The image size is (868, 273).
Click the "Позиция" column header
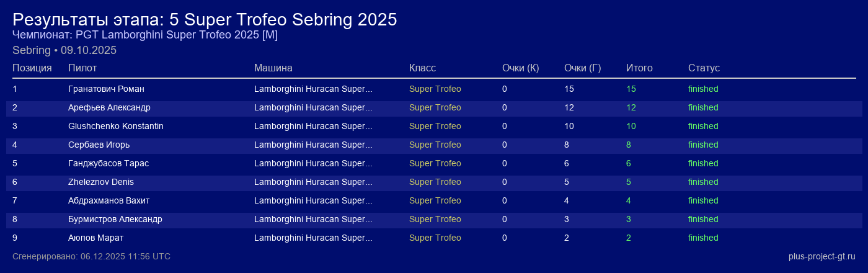click(x=32, y=68)
